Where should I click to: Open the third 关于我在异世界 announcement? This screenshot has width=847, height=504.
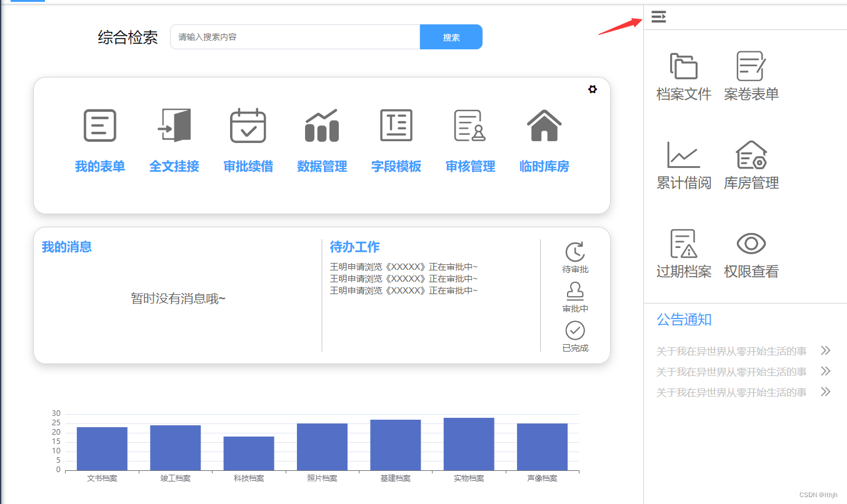731,392
